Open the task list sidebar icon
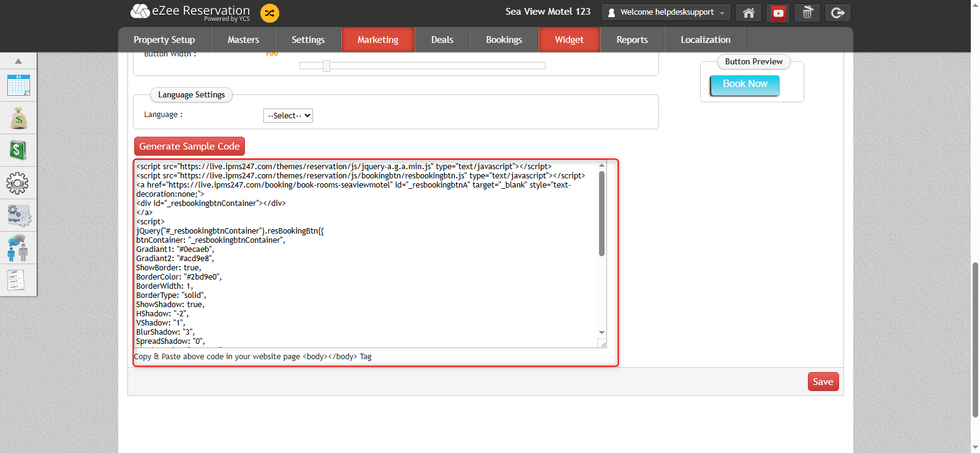Viewport: 980px width, 453px height. 17,280
